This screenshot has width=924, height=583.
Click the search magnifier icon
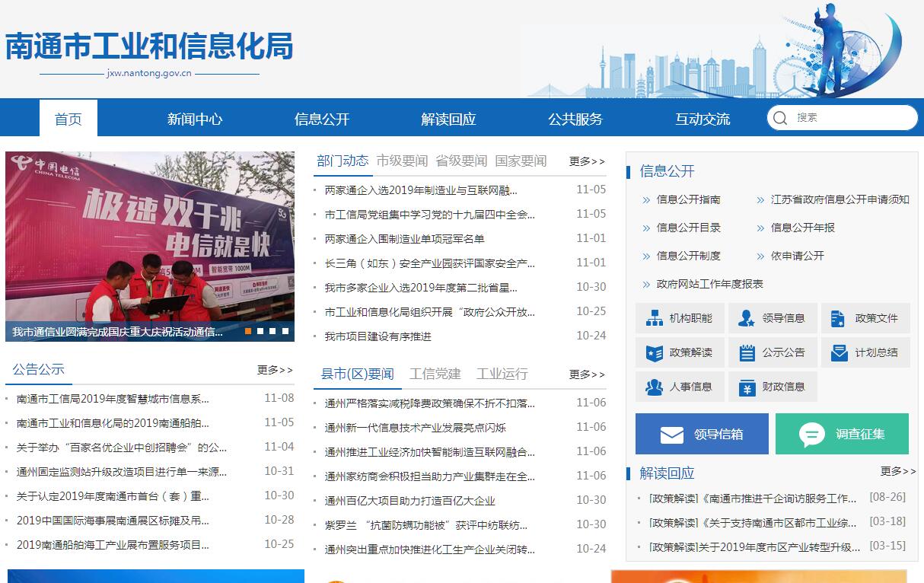coord(780,118)
